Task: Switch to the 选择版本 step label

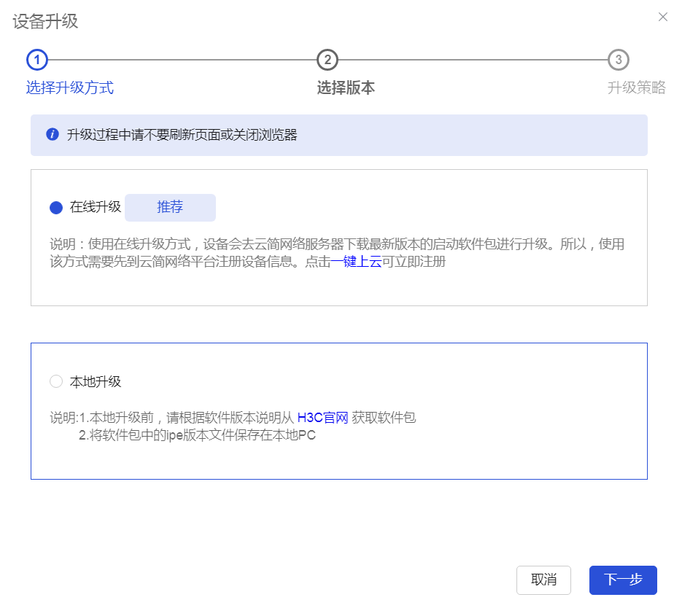Action: 346,88
